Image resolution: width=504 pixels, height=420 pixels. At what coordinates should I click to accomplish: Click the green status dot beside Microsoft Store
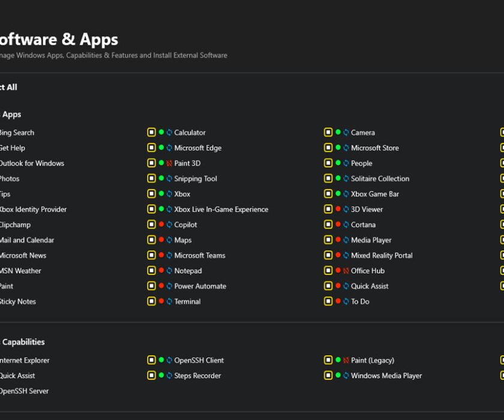coord(338,148)
